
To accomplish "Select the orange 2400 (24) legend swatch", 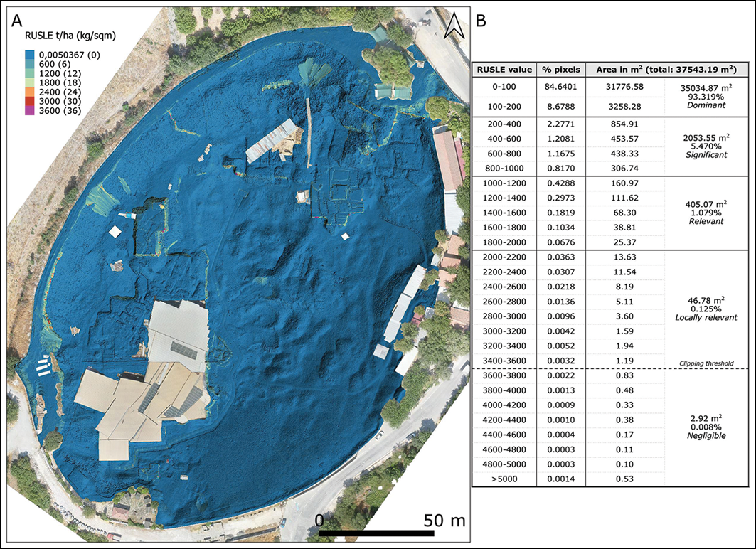I will [30, 92].
